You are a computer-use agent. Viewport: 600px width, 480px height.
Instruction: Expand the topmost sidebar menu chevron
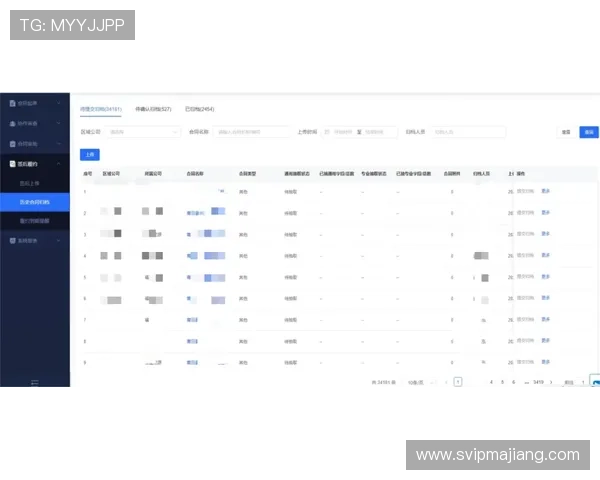coord(59,103)
